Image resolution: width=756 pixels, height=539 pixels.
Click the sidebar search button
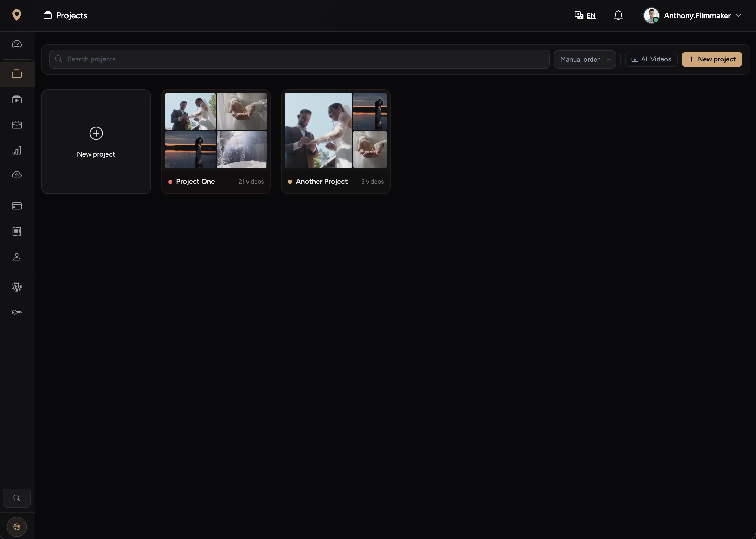coord(17,498)
